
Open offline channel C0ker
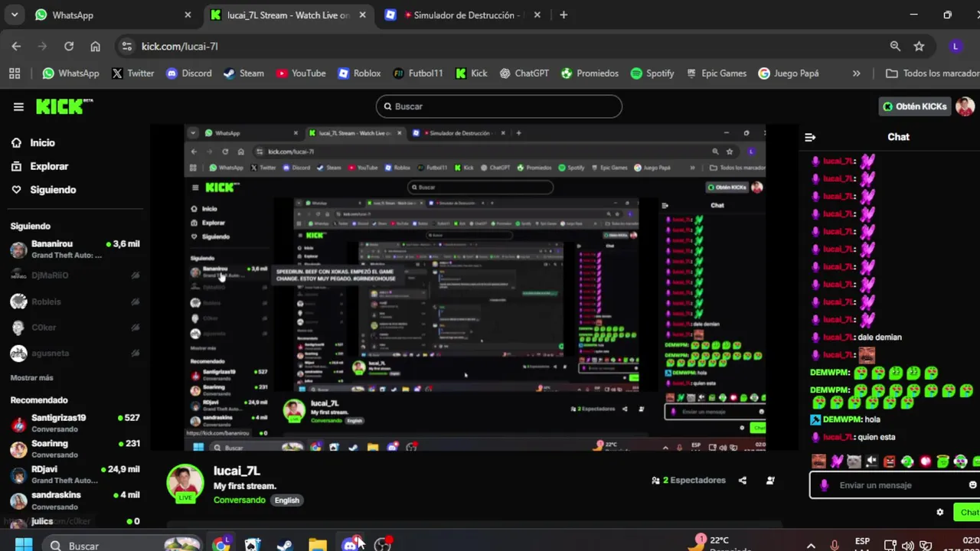point(74,328)
